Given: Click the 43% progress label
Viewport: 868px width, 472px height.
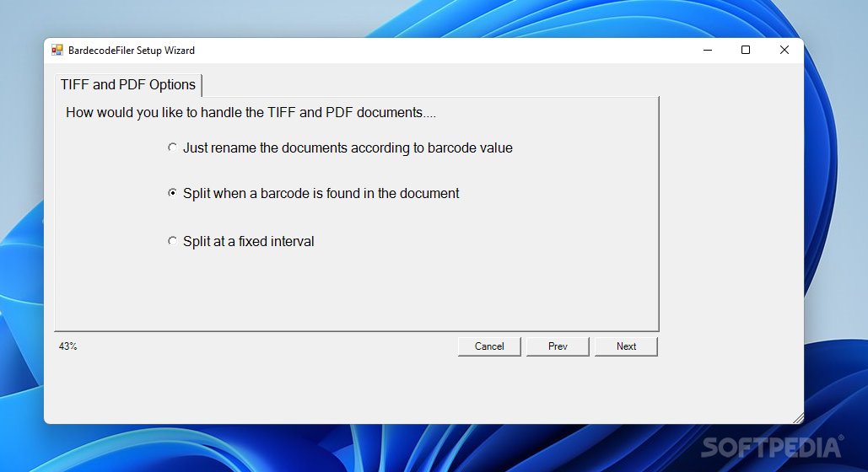Looking at the screenshot, I should [x=68, y=346].
